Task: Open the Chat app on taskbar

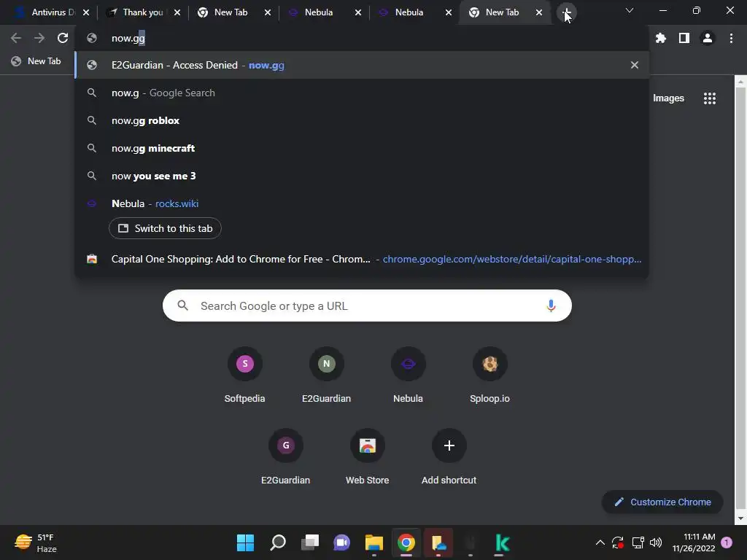Action: [x=341, y=542]
